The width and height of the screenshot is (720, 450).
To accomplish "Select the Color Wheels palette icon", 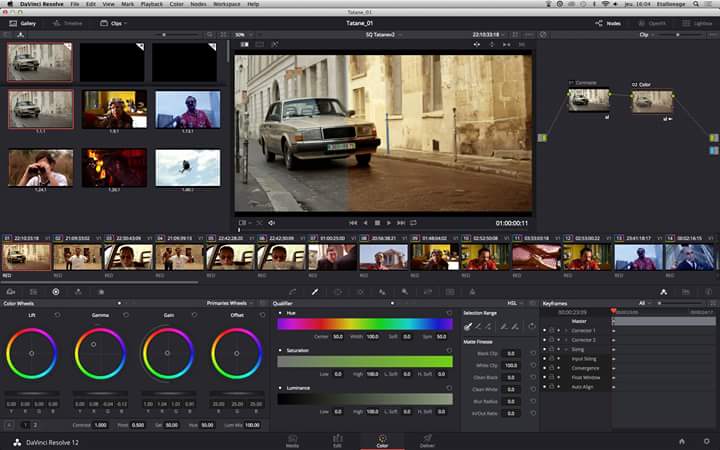I will click(x=56, y=292).
